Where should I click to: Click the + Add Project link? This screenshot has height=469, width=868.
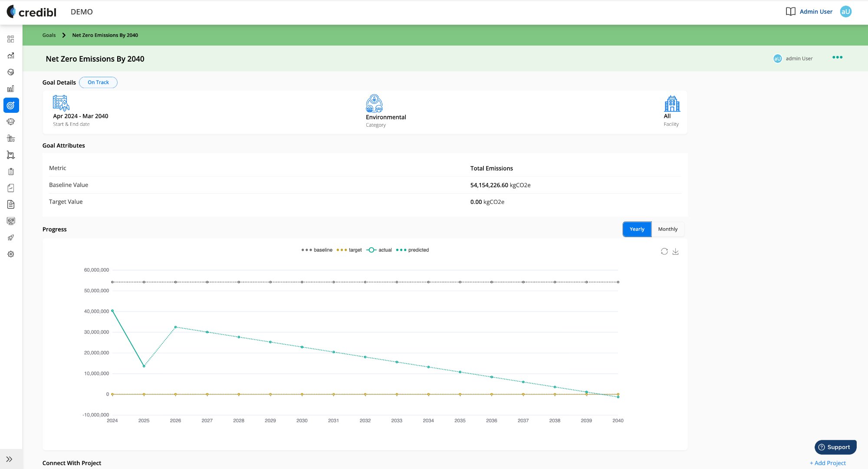[x=828, y=463]
